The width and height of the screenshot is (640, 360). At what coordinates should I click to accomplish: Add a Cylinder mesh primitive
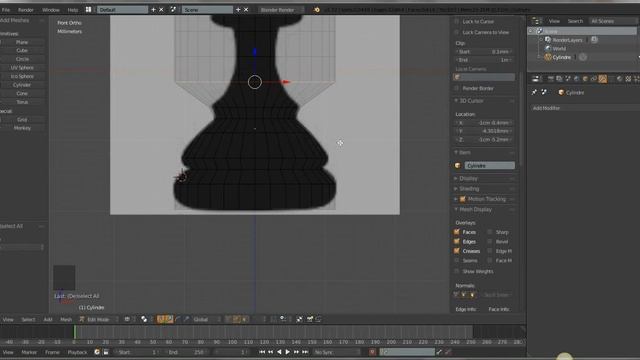click(x=22, y=85)
